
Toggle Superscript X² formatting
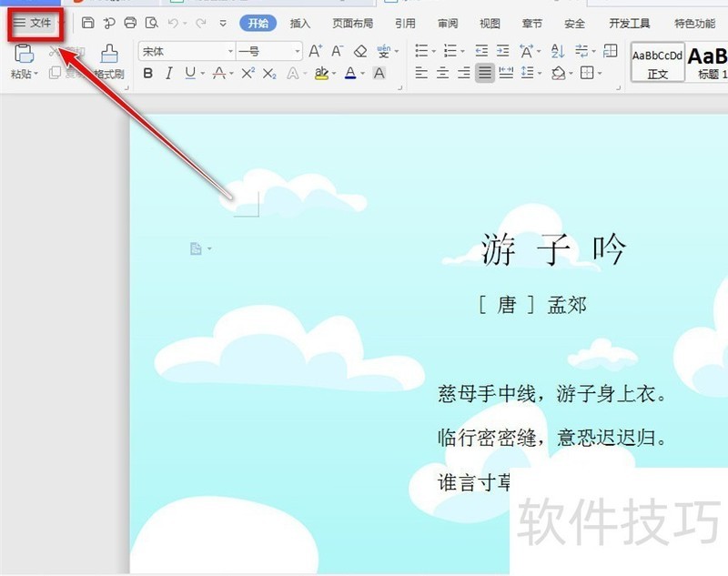[248, 73]
